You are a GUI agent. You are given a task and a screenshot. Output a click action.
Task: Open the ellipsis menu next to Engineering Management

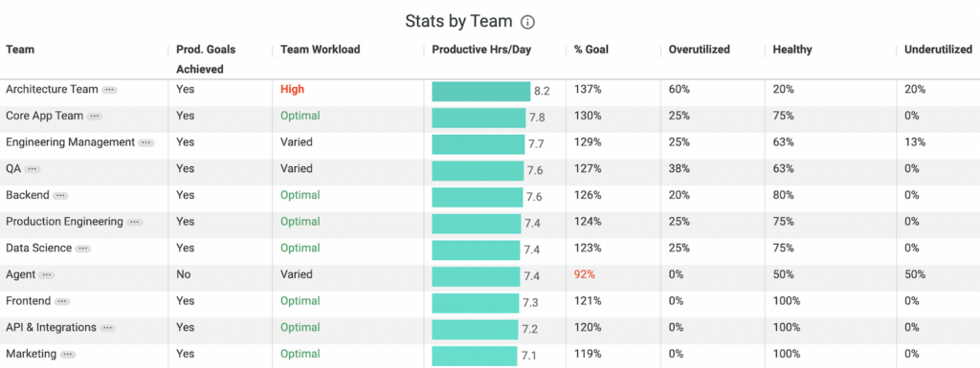(x=145, y=142)
